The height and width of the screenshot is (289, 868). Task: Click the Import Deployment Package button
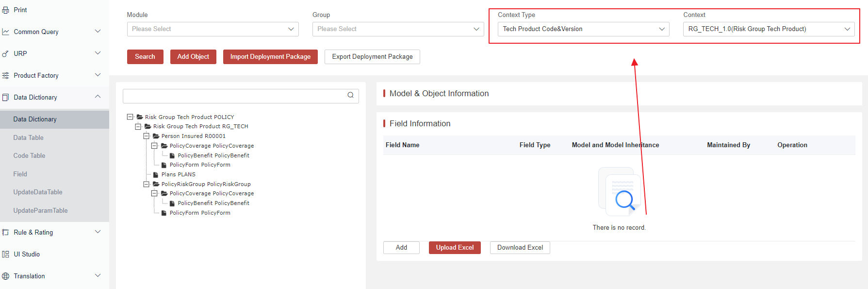pyautogui.click(x=270, y=57)
